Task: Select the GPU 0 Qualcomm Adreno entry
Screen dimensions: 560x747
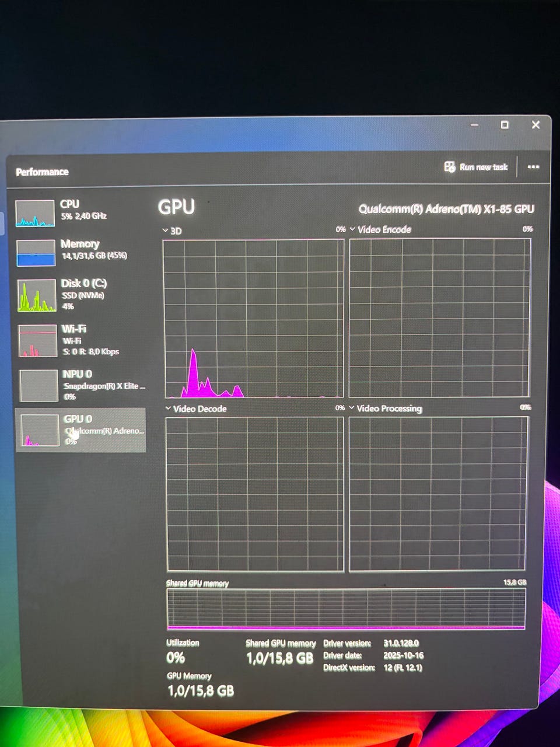Action: [x=80, y=430]
